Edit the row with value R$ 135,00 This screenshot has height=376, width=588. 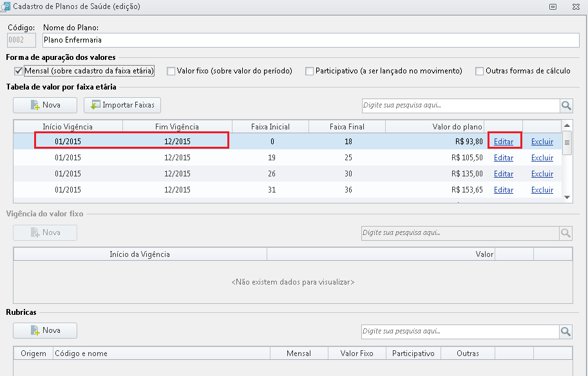tap(504, 174)
